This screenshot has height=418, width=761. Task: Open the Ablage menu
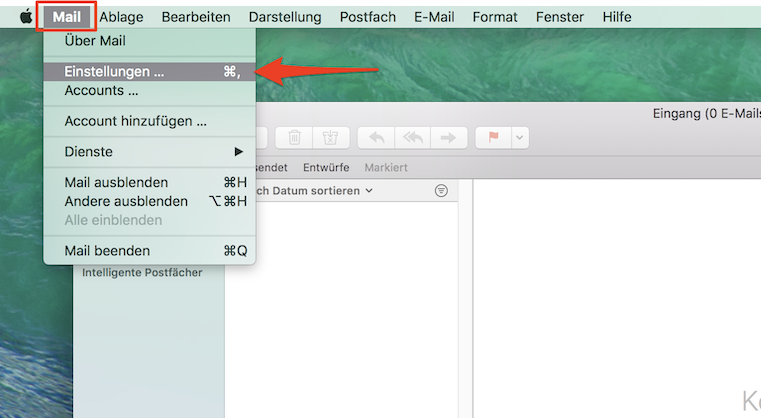tap(121, 17)
